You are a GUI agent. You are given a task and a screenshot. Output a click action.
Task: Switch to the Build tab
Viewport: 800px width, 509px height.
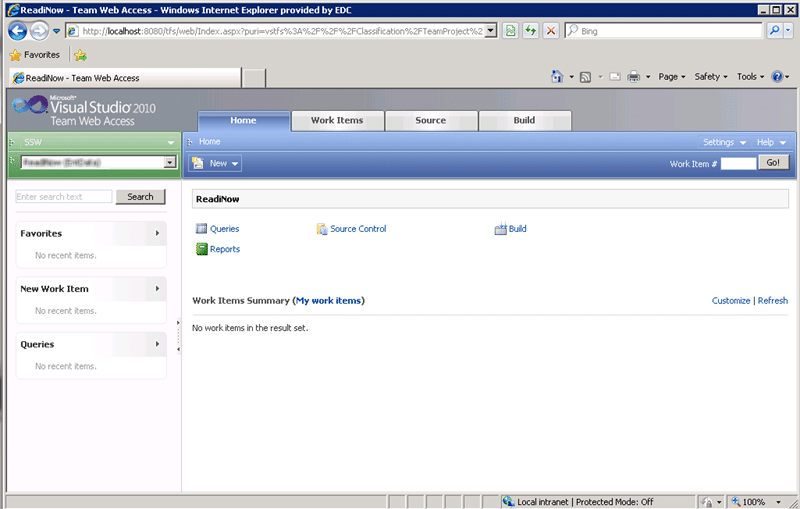pyautogui.click(x=524, y=121)
